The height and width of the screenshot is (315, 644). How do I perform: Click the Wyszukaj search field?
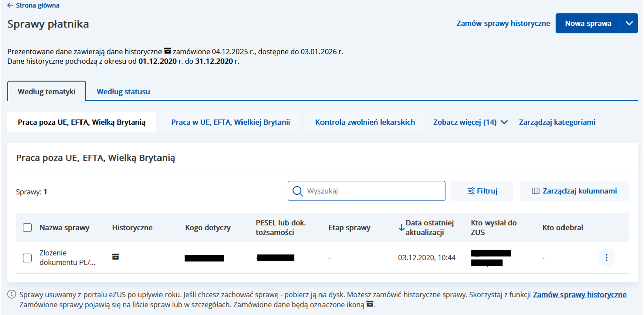coord(366,191)
